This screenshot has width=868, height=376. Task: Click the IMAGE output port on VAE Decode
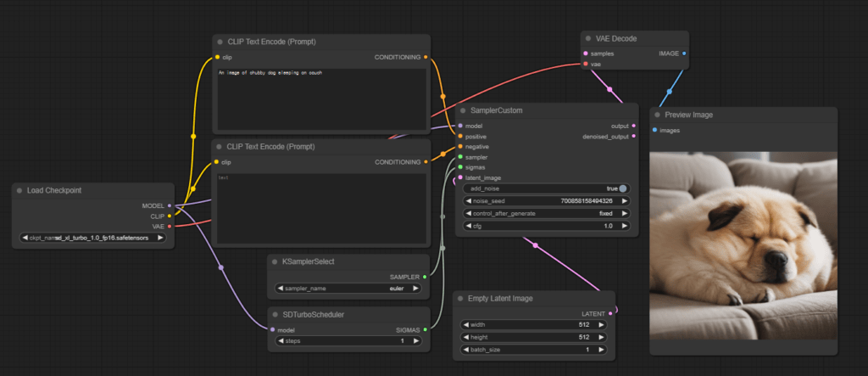coord(684,53)
